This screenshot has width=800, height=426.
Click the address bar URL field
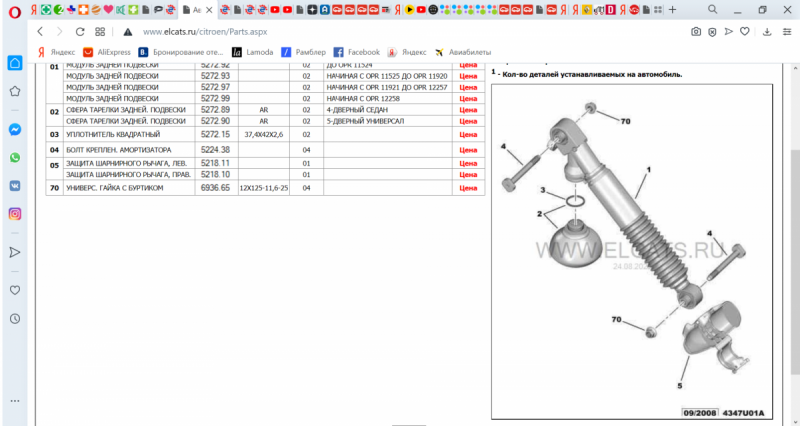(x=300, y=31)
